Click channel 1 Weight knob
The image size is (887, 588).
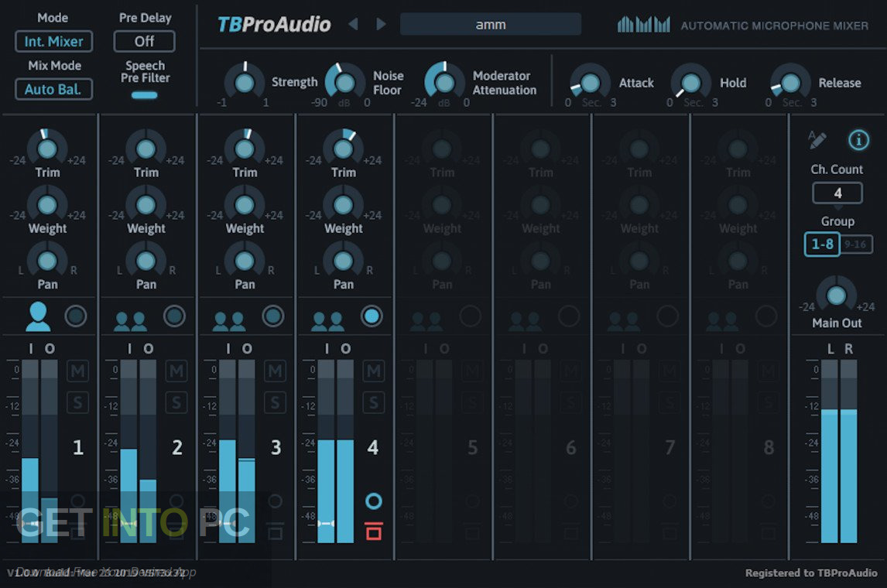(x=47, y=205)
